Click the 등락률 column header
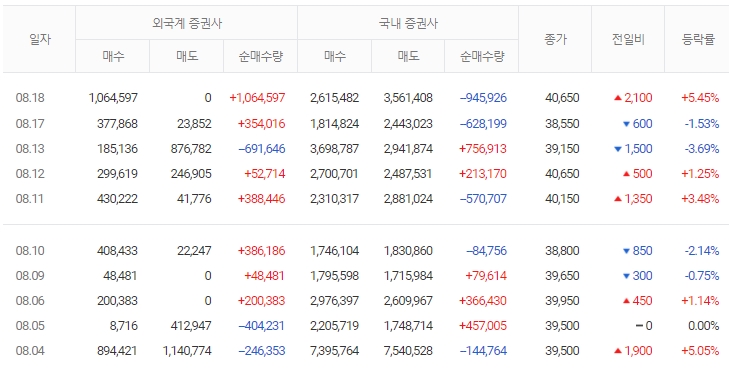 tap(698, 40)
